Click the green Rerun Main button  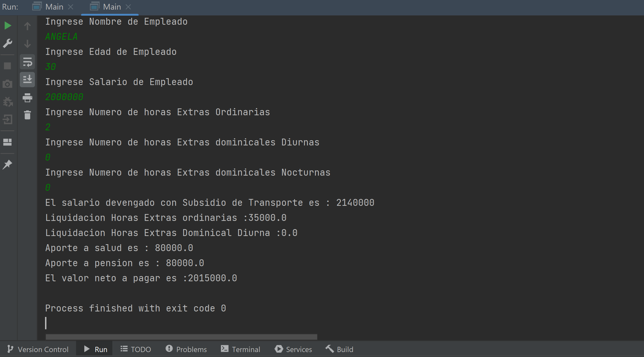(8, 26)
